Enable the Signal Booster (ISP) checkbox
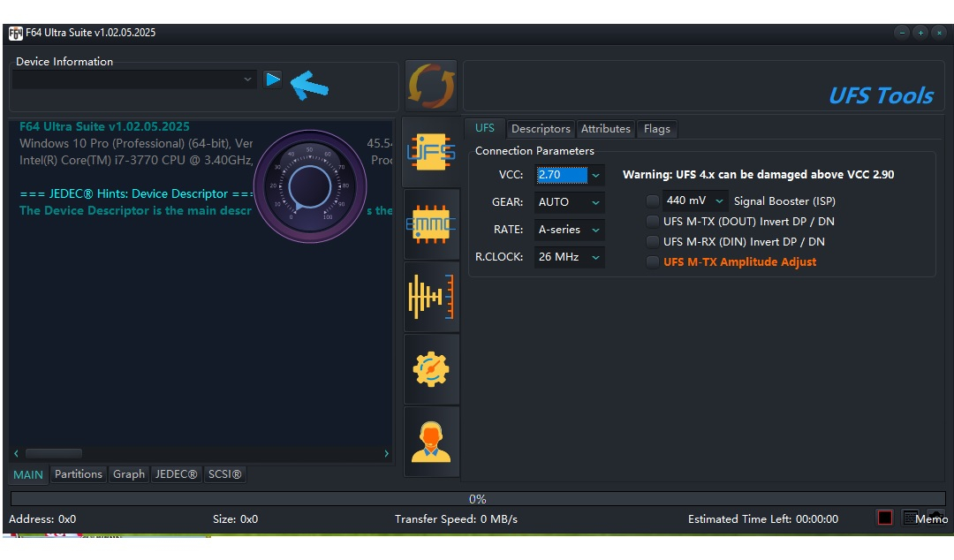The image size is (954, 560). (x=652, y=201)
